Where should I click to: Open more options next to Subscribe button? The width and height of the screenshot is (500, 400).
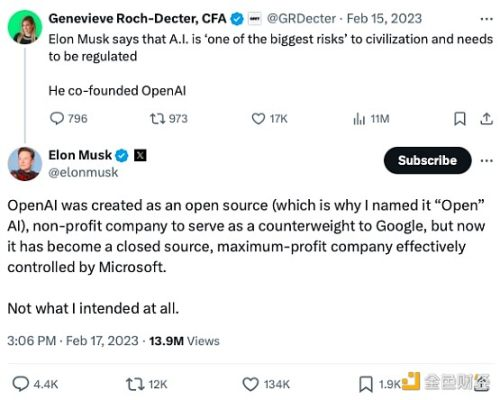pos(487,161)
